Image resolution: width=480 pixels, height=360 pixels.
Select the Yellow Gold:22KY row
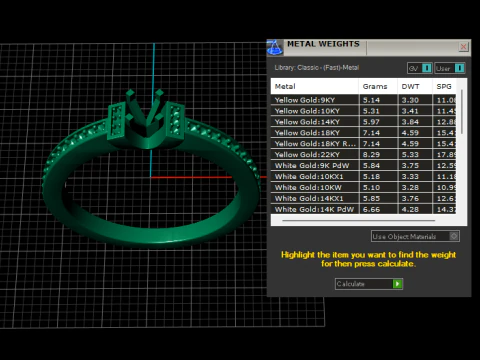pos(363,155)
